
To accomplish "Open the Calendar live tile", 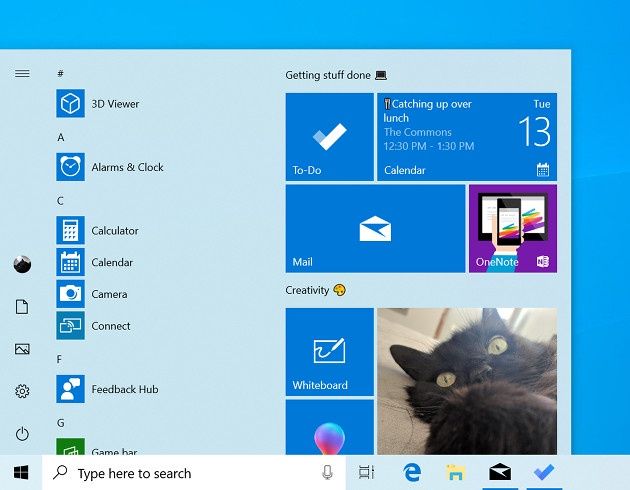I will click(467, 137).
